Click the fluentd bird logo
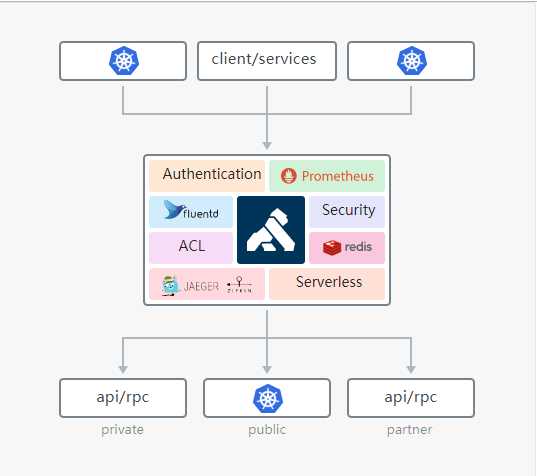Image resolution: width=537 pixels, height=476 pixels. tap(174, 210)
